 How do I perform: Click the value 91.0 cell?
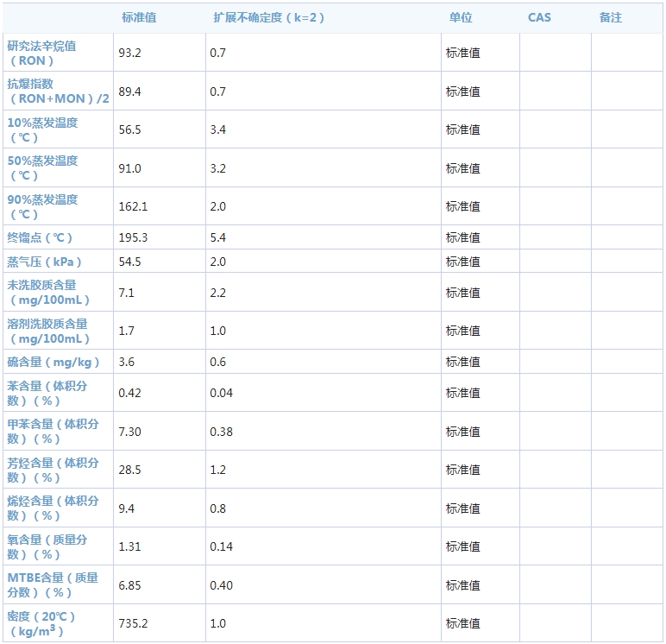(x=129, y=168)
